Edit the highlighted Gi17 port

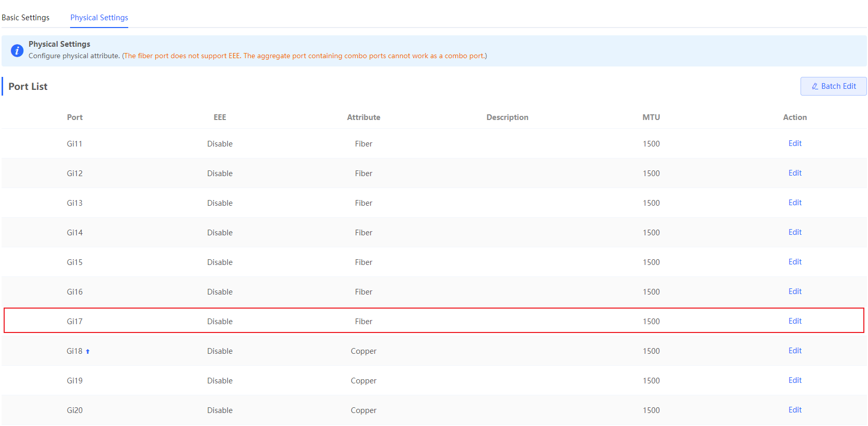pyautogui.click(x=794, y=321)
